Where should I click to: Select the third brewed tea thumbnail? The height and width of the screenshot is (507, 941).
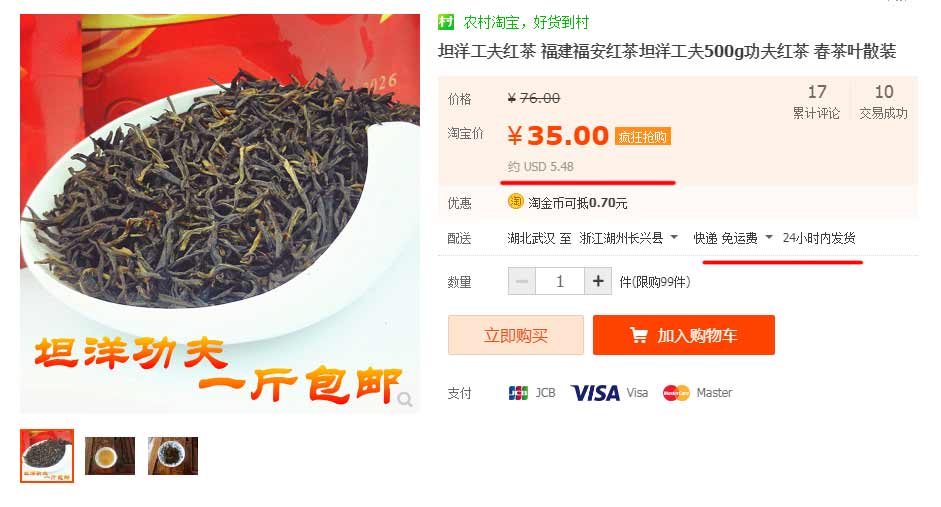pyautogui.click(x=173, y=455)
